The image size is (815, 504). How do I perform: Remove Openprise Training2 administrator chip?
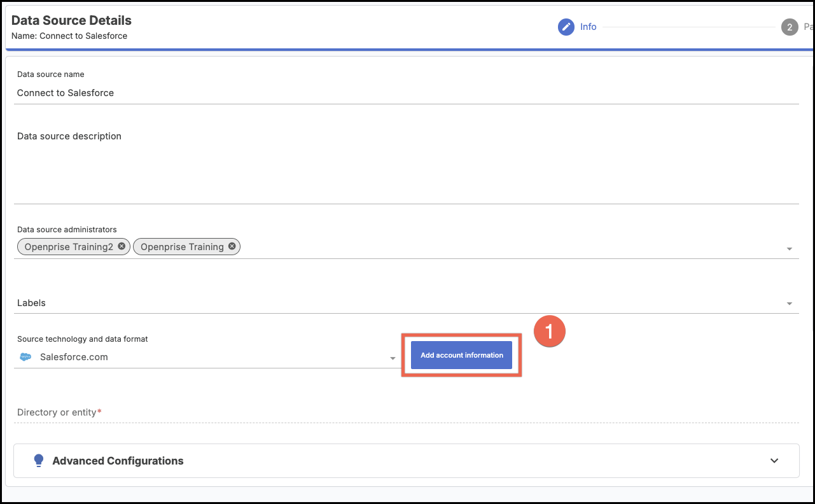coord(122,246)
